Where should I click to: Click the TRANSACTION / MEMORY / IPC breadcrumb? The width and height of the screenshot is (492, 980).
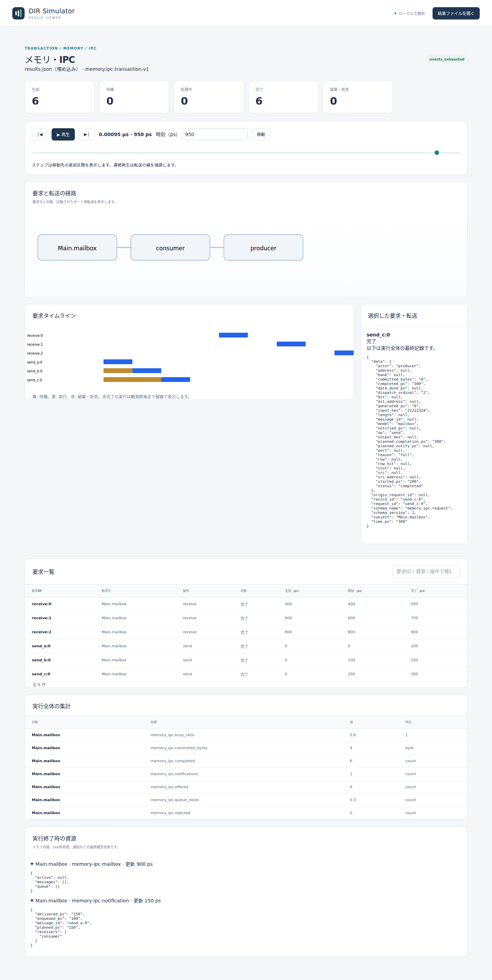click(60, 48)
